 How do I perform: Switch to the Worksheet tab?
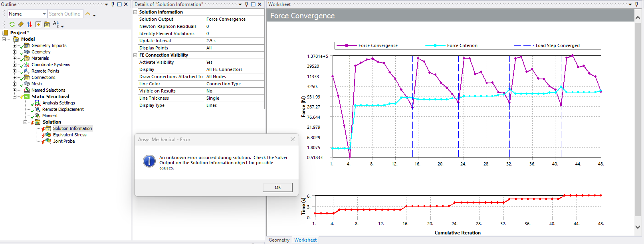point(305,240)
